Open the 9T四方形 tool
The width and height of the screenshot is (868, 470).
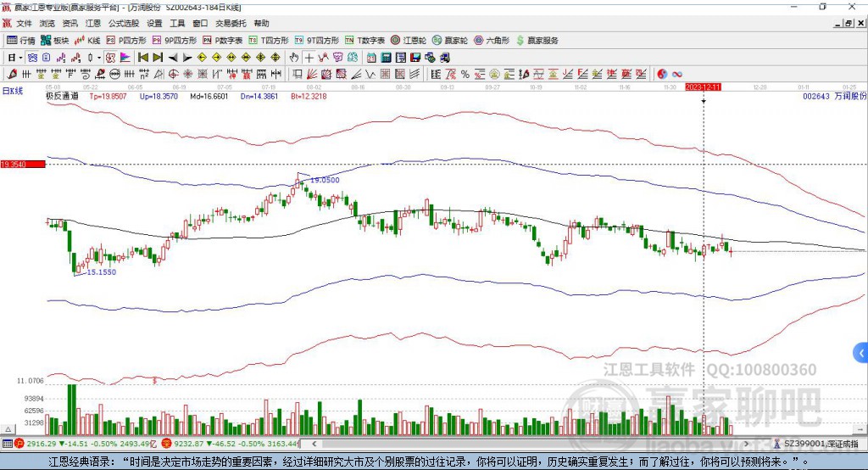[x=317, y=41]
